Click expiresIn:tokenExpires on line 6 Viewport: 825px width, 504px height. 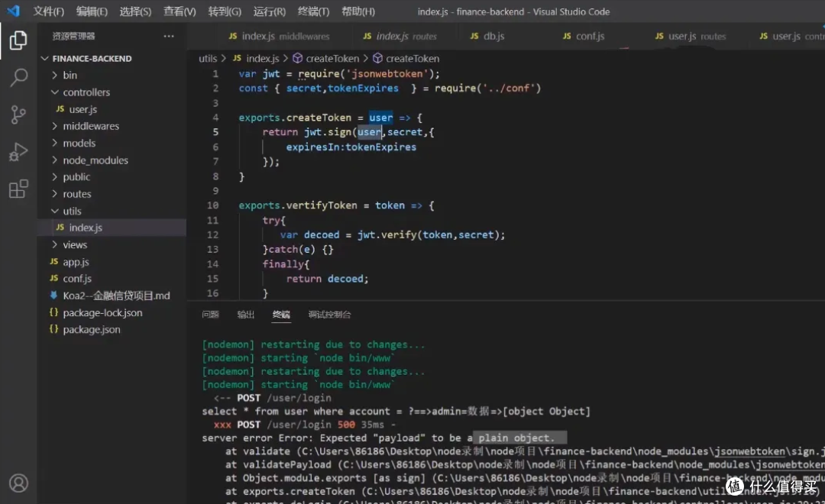tap(351, 147)
